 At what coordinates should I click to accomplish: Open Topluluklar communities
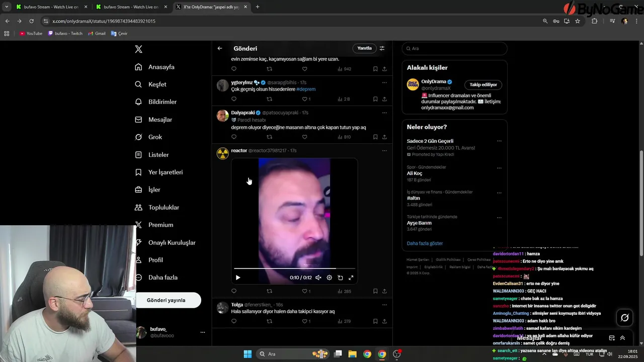point(157,208)
